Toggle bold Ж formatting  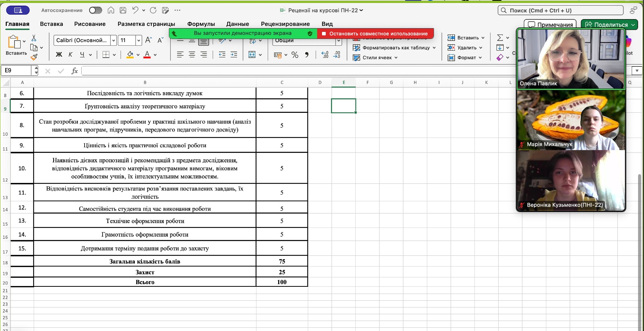pyautogui.click(x=59, y=55)
